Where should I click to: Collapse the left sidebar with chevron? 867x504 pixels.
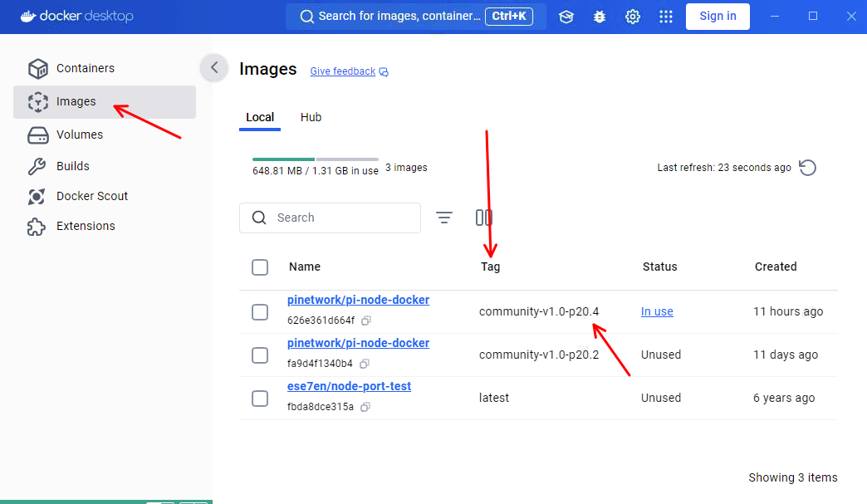point(214,68)
